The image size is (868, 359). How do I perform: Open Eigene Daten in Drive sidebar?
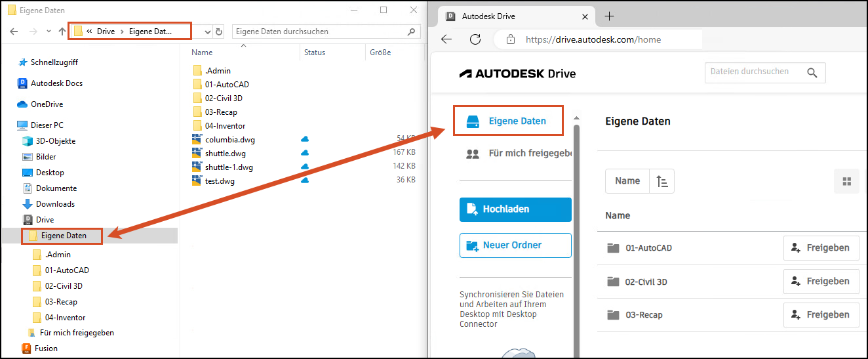509,121
